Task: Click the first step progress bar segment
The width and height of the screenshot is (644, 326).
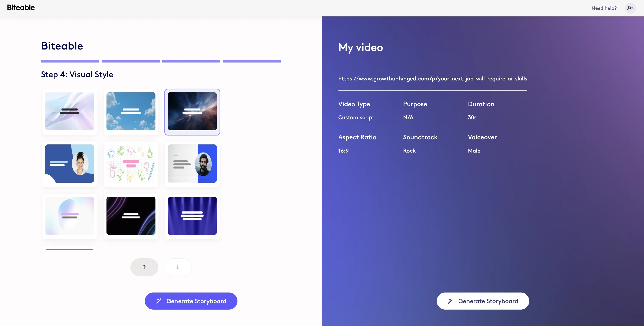Action: tap(70, 61)
